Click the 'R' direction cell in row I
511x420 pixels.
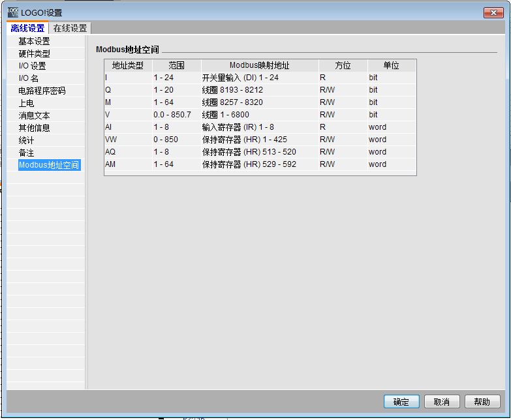(343, 78)
